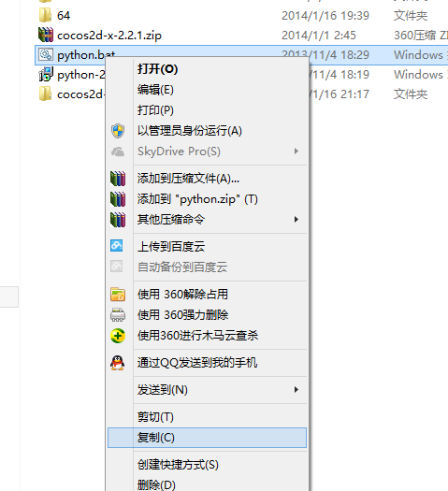Click the SkyDrive Pro cloud icon
The width and height of the screenshot is (448, 491).
coord(118,152)
